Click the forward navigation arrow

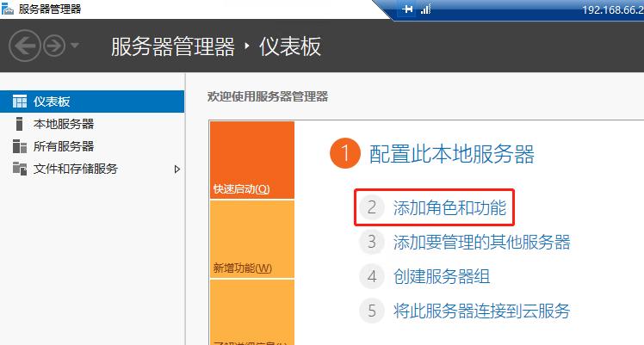53,46
